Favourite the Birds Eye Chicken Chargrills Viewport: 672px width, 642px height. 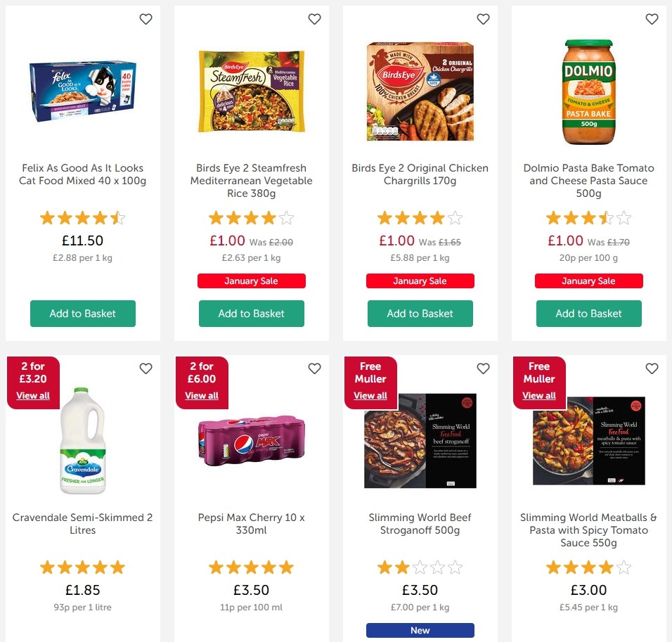click(483, 19)
